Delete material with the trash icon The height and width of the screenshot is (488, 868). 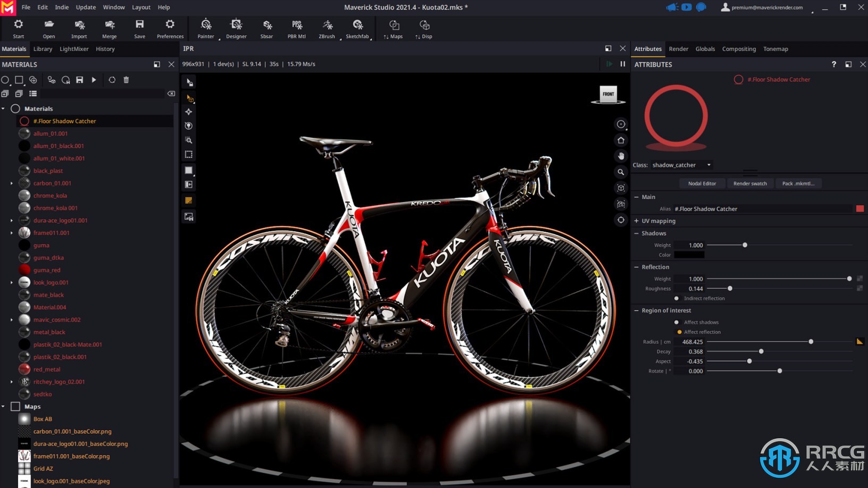click(126, 80)
